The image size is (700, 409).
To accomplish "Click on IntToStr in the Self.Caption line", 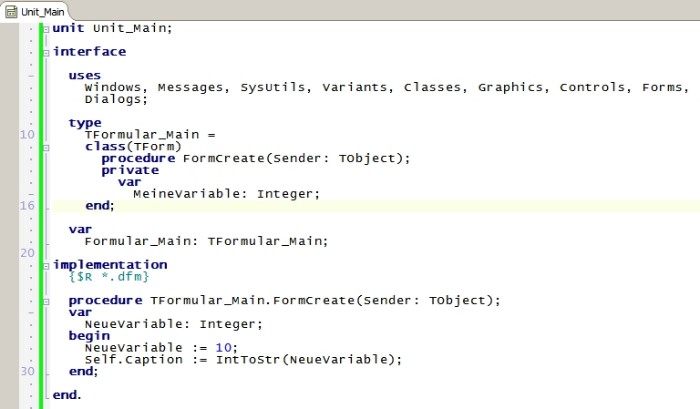I will [248, 359].
